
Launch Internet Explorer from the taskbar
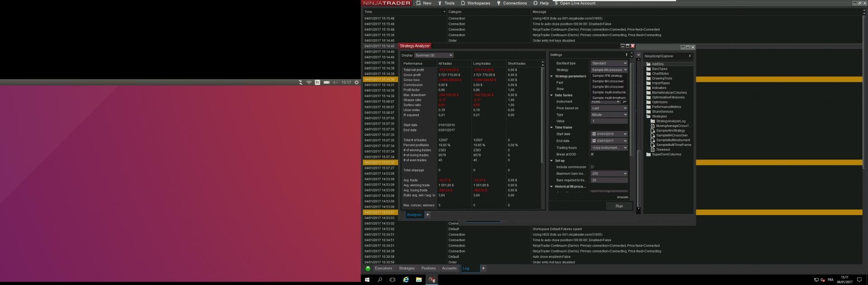(x=406, y=280)
